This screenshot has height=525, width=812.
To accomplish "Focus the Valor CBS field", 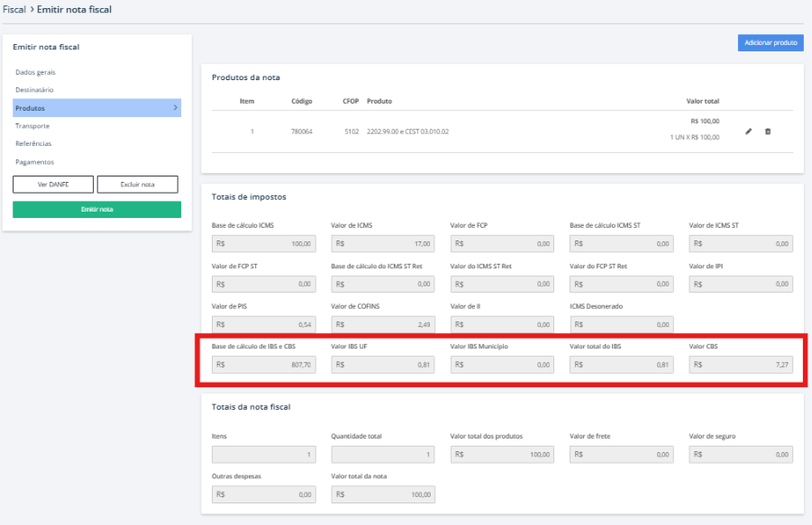I will (741, 365).
